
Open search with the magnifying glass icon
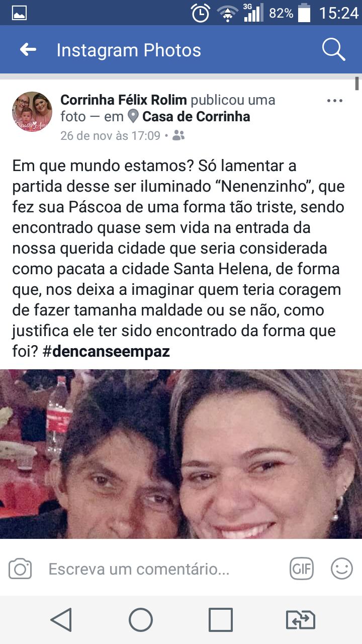click(333, 49)
